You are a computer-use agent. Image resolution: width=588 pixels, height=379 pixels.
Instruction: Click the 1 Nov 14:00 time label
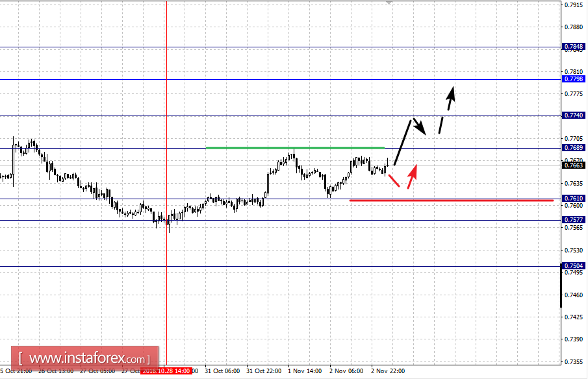coord(305,371)
